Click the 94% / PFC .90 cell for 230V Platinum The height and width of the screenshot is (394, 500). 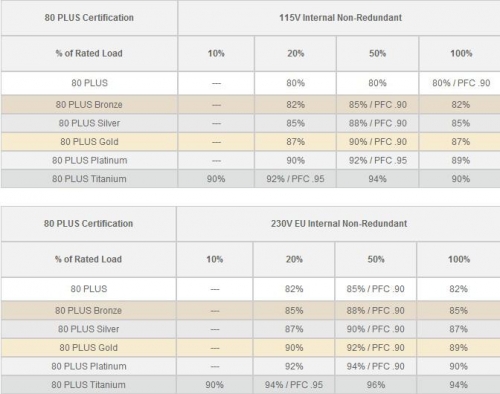click(376, 366)
